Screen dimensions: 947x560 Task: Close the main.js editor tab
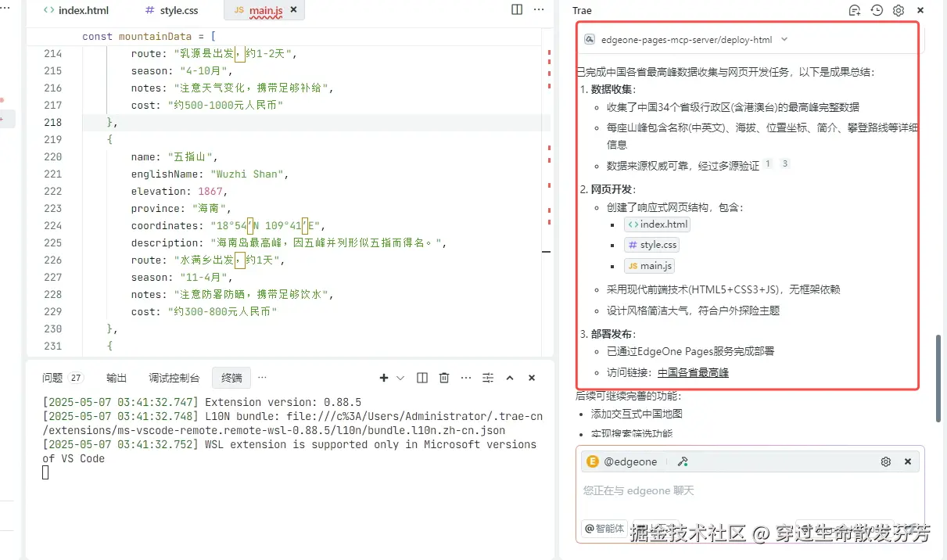pos(293,10)
